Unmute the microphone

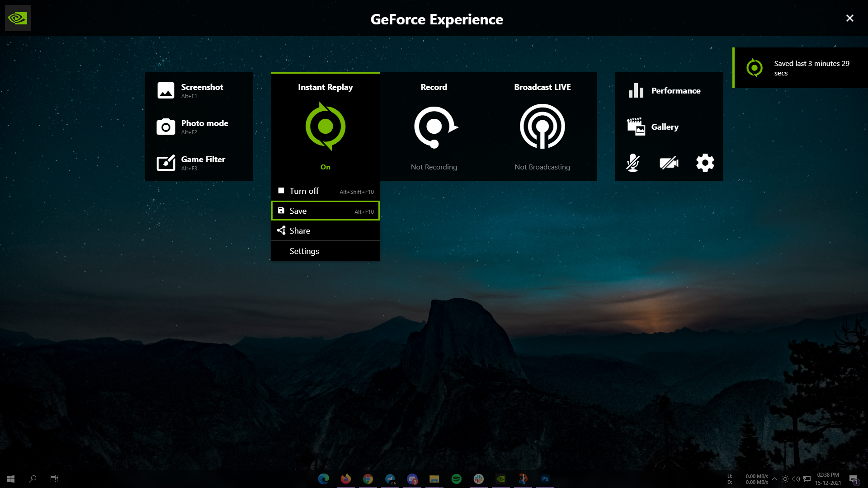(x=632, y=163)
